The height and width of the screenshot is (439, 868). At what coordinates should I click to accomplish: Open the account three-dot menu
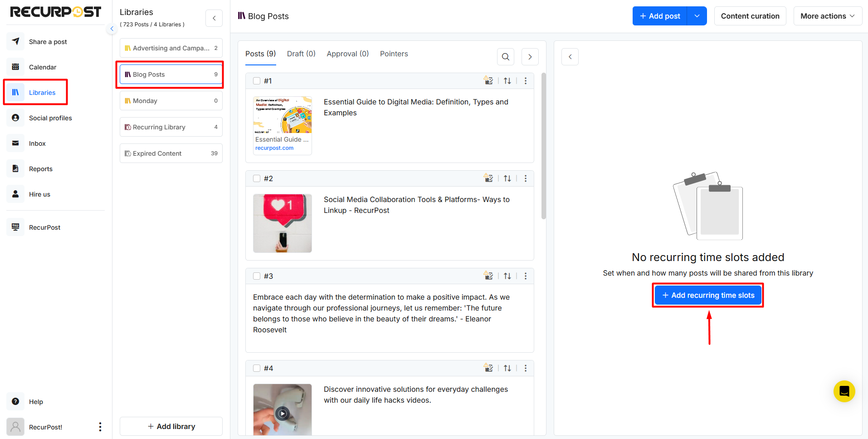coord(100,427)
